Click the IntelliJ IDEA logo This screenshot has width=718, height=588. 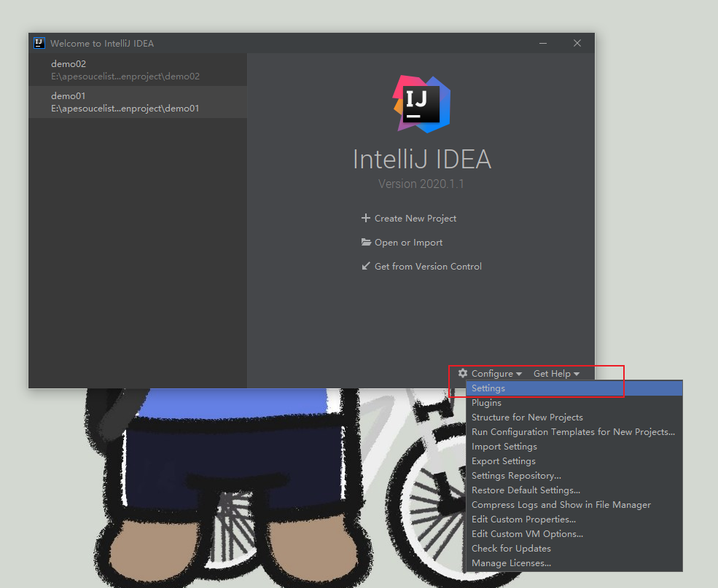click(x=422, y=104)
